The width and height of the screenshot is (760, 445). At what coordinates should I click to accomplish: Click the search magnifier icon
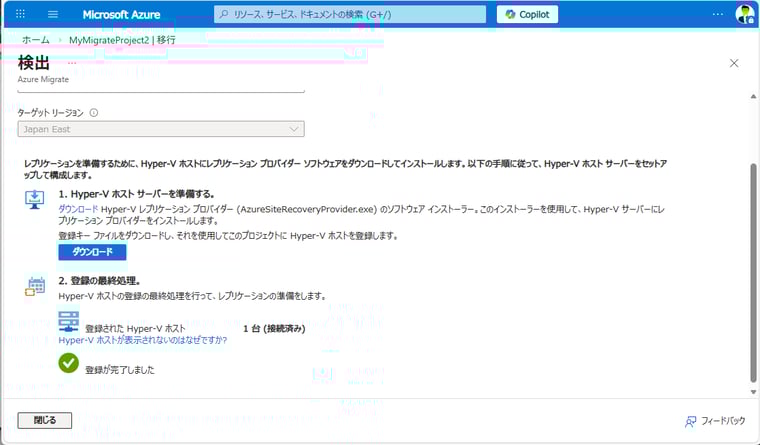pos(224,14)
